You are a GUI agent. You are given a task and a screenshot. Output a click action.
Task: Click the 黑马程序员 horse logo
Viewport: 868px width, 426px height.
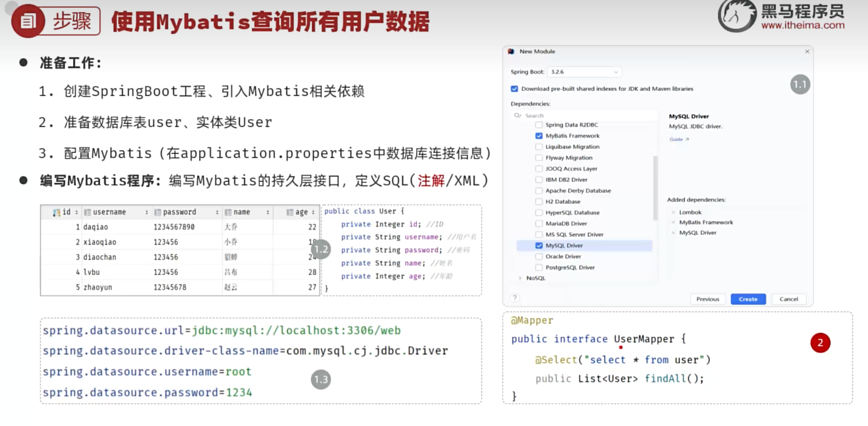(x=737, y=16)
